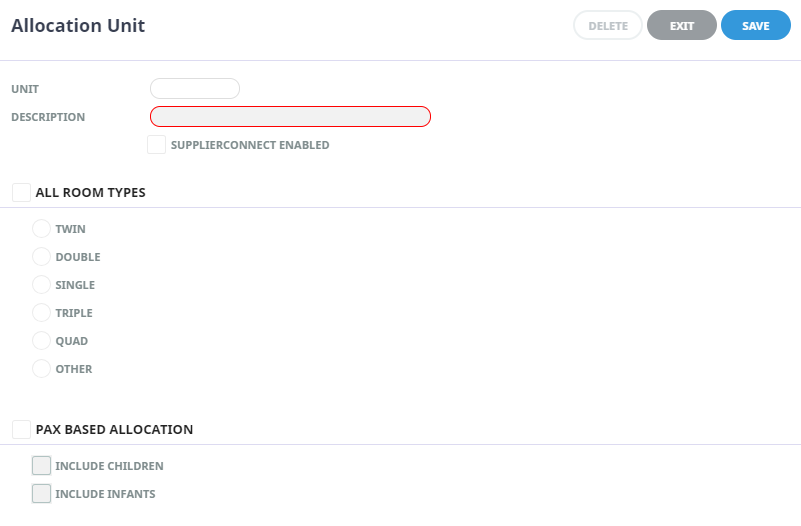801x526 pixels.
Task: Click the DESCRIPTION field label
Action: click(x=48, y=117)
